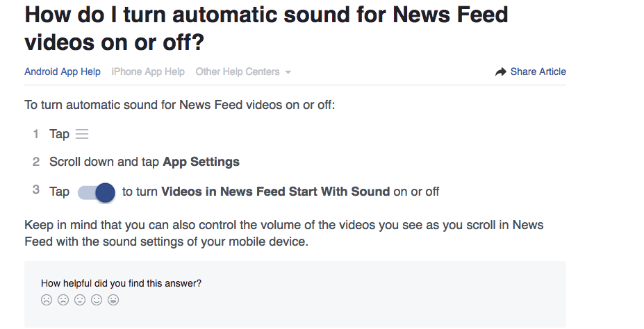644x329 pixels.
Task: Rate answer with very sad face
Action: (x=47, y=300)
